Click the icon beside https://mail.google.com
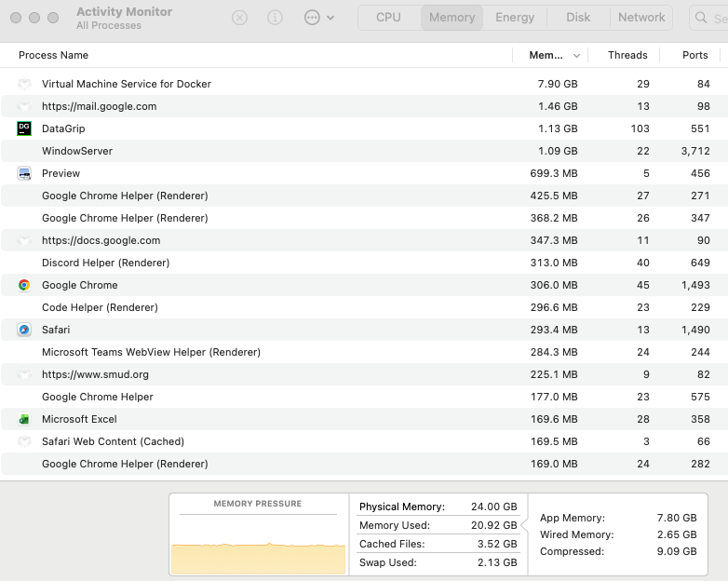Screen dimensions: 728x581 point(24,106)
